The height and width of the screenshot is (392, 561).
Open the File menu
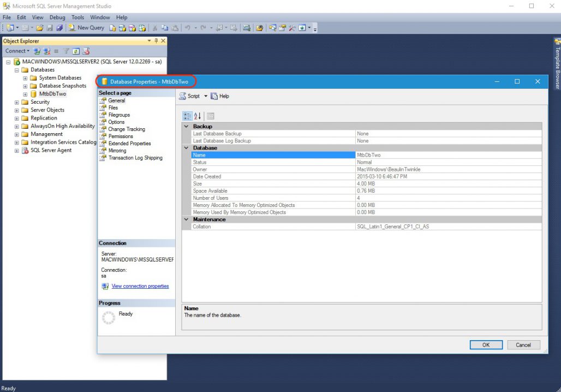[x=7, y=17]
